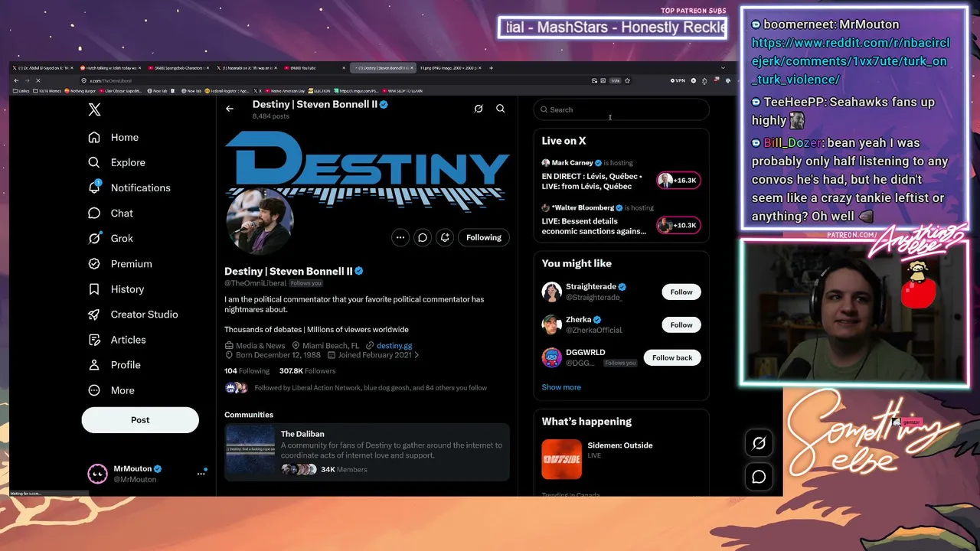Follow Zherka

681,324
